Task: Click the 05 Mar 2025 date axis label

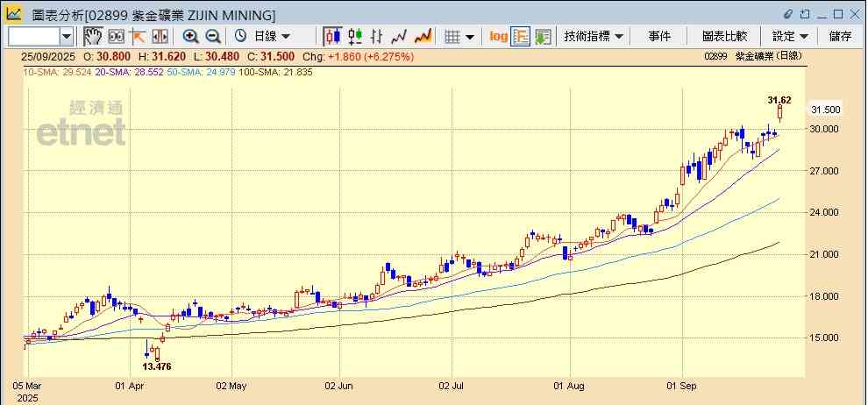Action: (26, 391)
